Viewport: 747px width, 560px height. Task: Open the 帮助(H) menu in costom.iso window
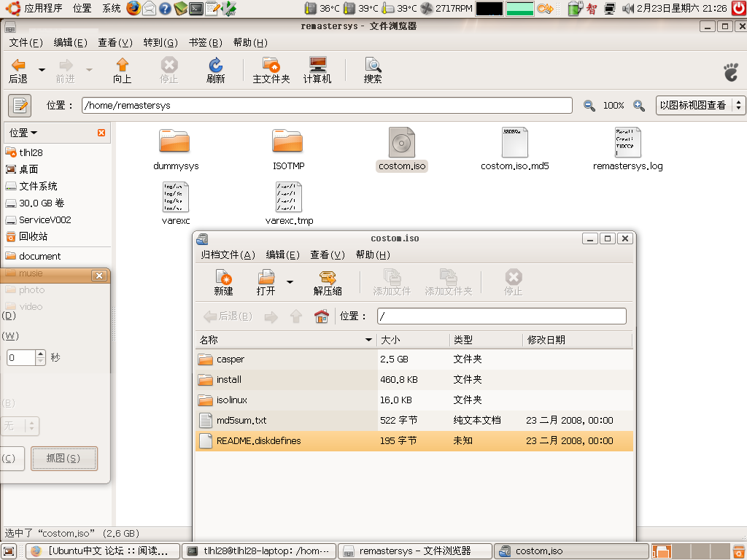373,254
